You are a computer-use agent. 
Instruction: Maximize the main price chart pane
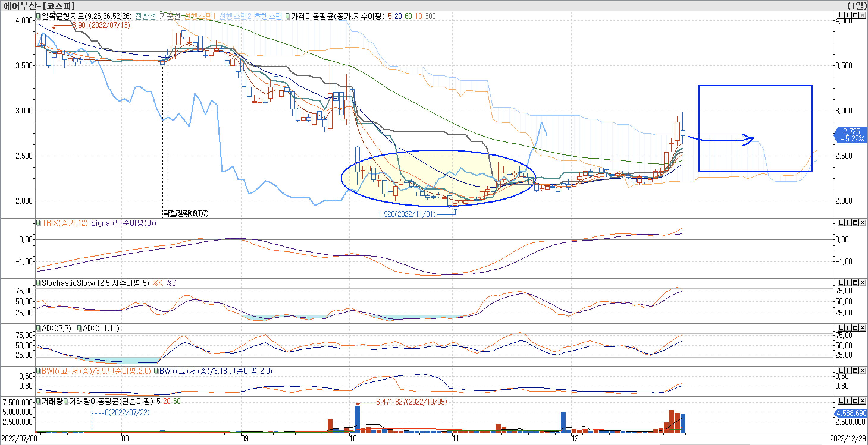tap(856, 15)
